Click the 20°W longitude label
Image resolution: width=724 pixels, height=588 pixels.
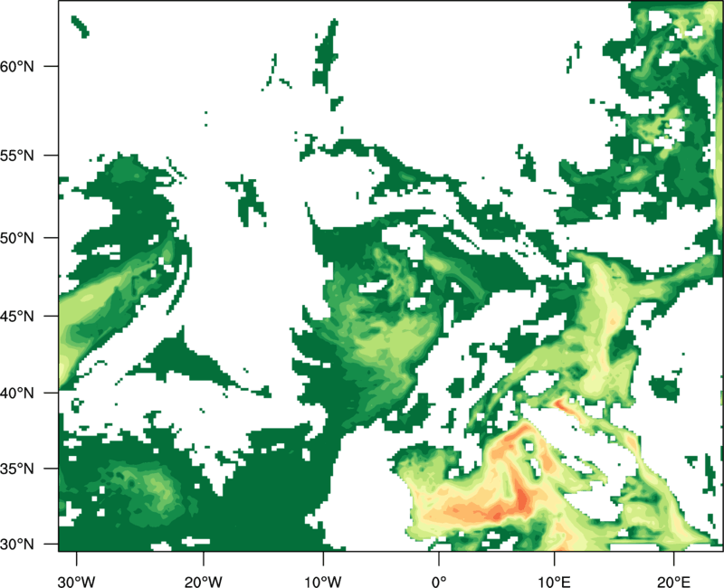(203, 582)
